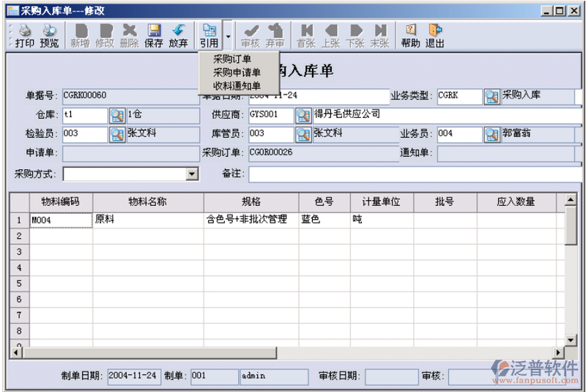
Task: Open the 采购方式 combo box
Action: click(192, 174)
